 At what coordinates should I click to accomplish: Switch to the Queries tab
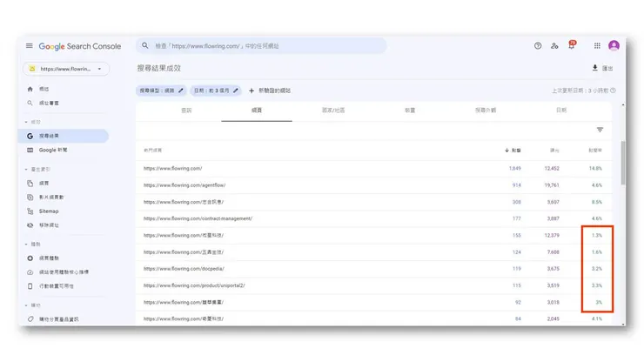pyautogui.click(x=186, y=111)
